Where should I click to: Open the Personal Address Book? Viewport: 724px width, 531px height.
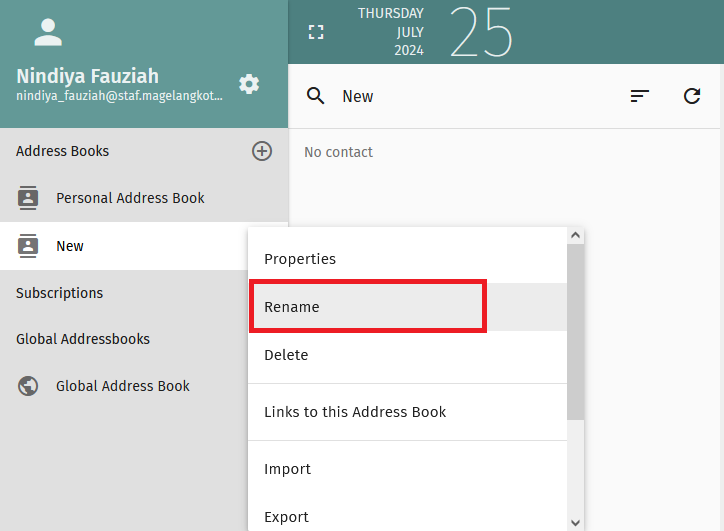coord(130,198)
